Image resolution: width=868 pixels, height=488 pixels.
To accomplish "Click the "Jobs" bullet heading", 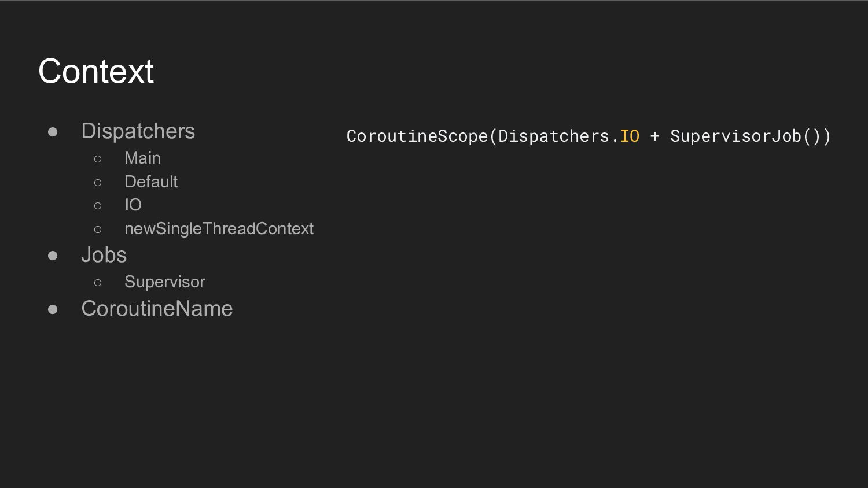I will 104,255.
